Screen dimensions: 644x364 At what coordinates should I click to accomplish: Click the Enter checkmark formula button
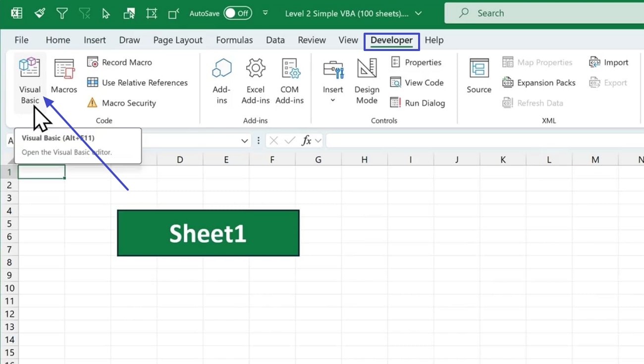(x=290, y=141)
